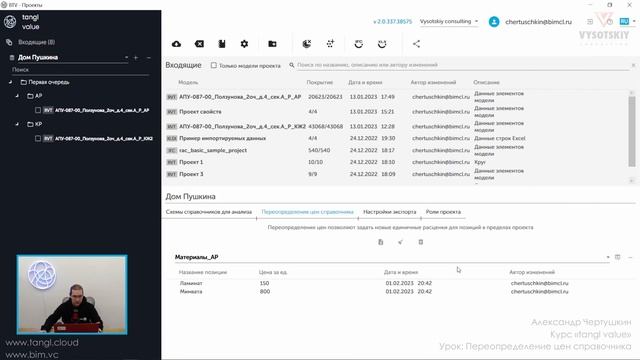640x360 pixels.
Task: Click the folder icon in toolbar
Action: [x=272, y=44]
